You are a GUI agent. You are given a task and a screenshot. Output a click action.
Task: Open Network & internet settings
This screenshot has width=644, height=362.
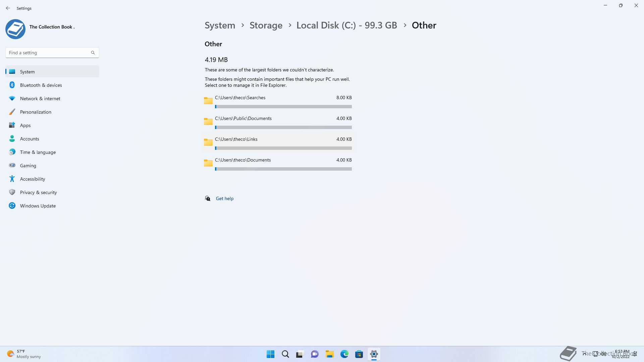pos(40,99)
